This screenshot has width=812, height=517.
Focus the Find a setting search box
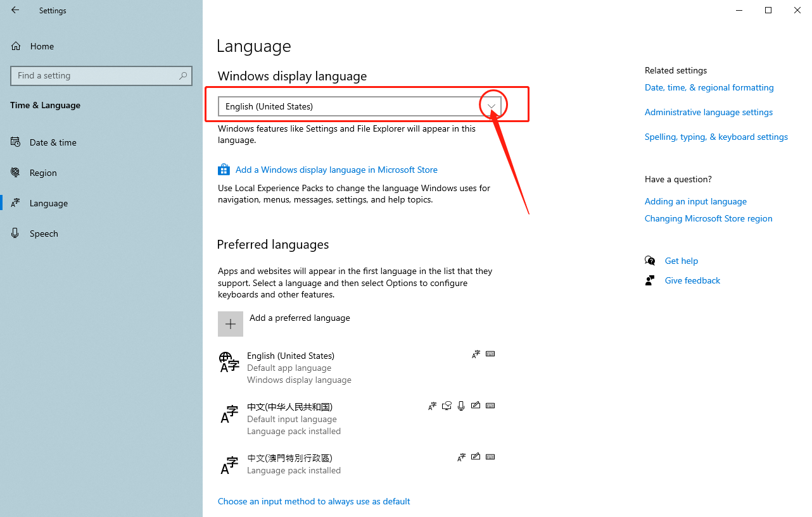click(101, 75)
